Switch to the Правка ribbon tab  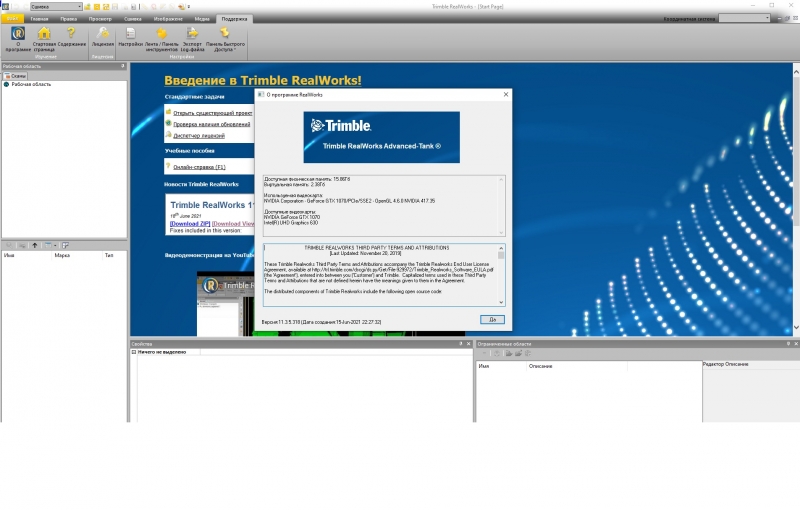68,19
